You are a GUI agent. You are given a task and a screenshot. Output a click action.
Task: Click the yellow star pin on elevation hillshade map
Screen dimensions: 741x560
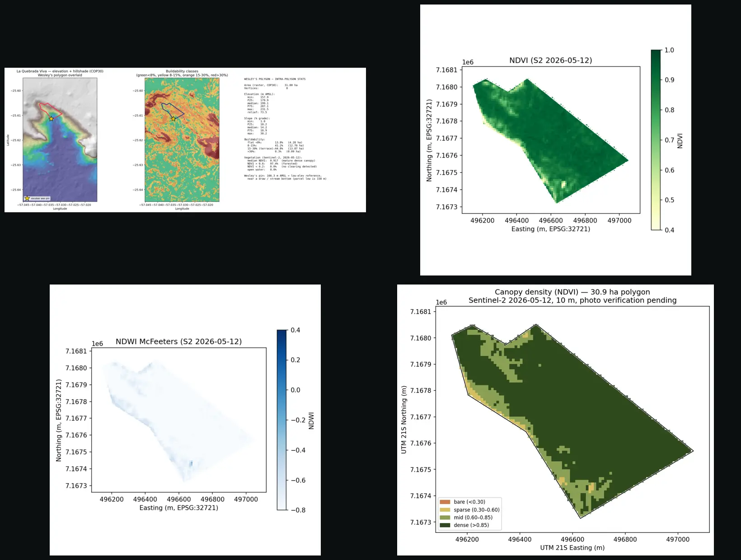[51, 119]
